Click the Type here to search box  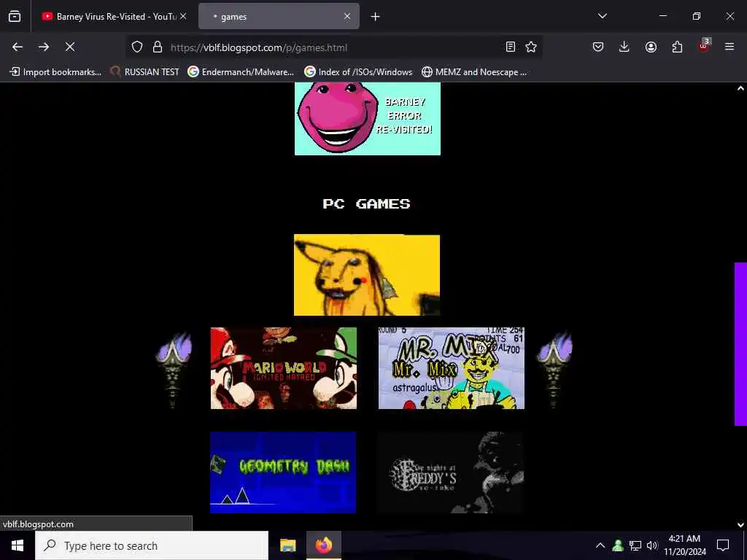point(152,545)
